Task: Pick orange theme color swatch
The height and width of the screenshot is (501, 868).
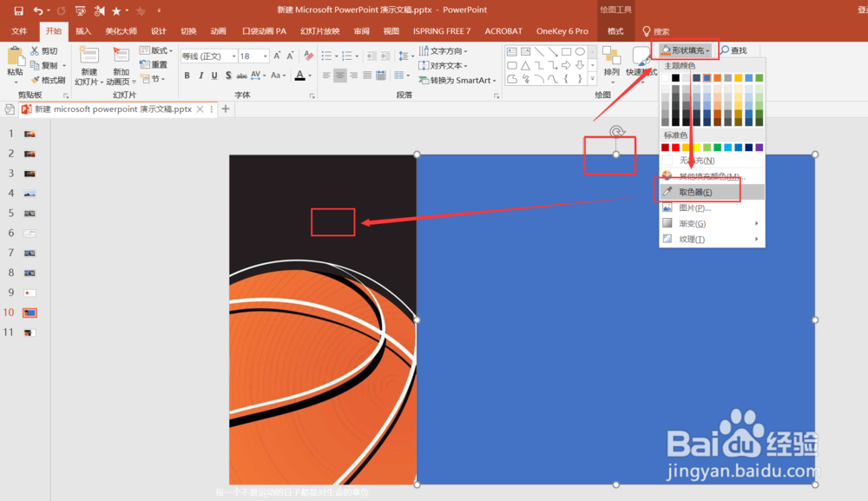Action: click(x=717, y=78)
